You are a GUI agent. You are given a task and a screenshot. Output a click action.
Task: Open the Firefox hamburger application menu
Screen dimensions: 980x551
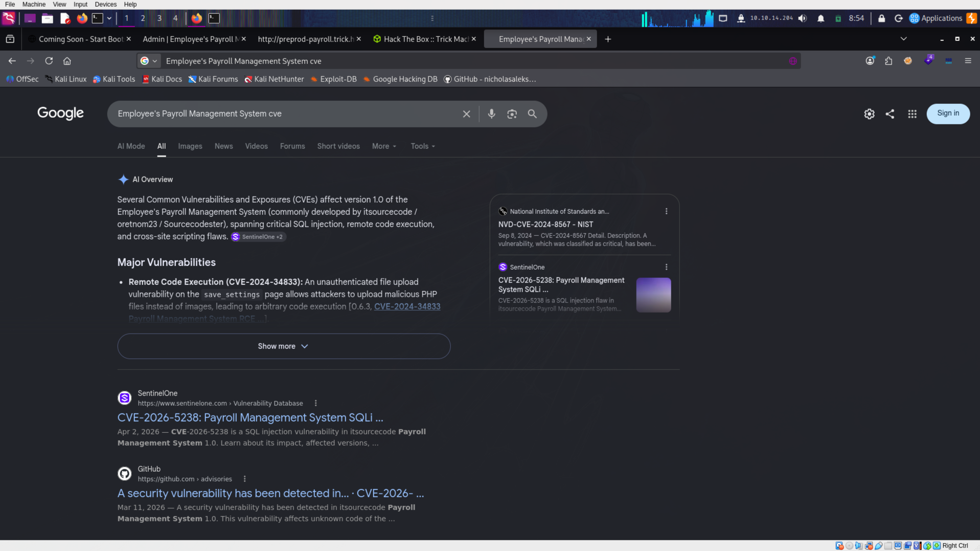tap(968, 61)
